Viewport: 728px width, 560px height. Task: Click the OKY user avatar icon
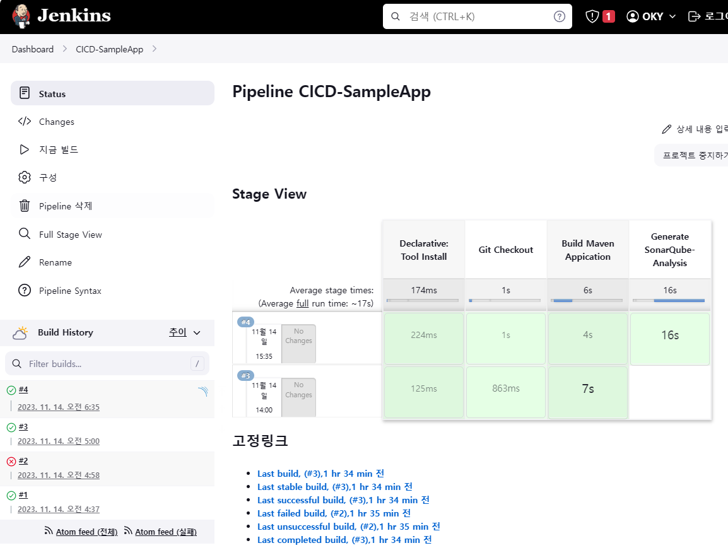click(x=632, y=16)
